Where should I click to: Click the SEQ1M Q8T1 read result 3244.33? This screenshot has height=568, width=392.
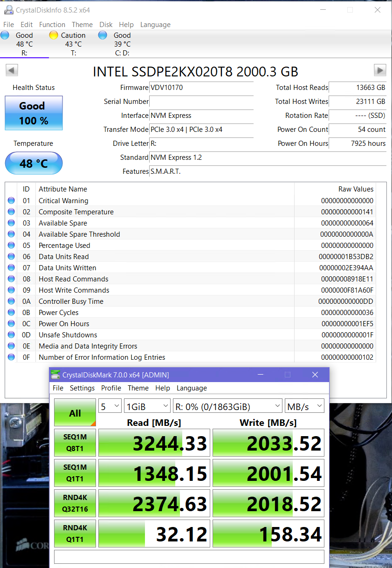click(154, 443)
